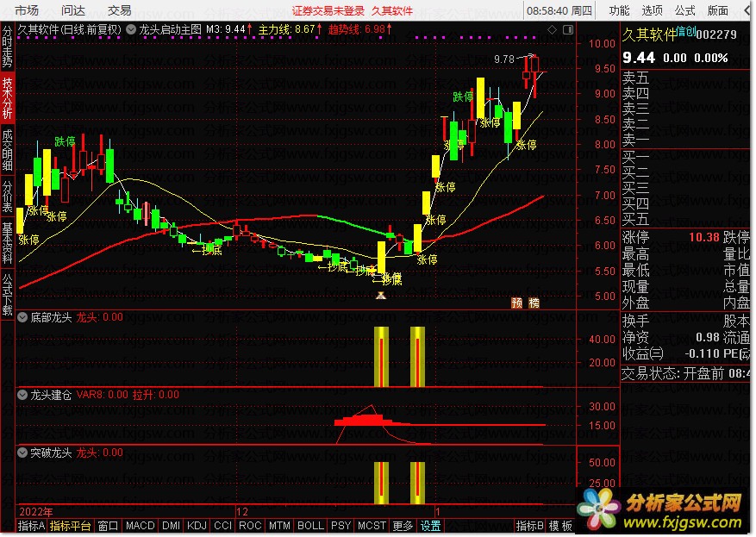Click the 买五 order book row
The height and width of the screenshot is (537, 756).
(x=685, y=219)
